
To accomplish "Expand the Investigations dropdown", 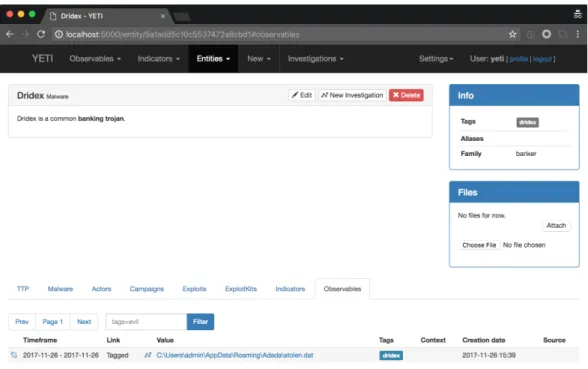I will click(315, 58).
